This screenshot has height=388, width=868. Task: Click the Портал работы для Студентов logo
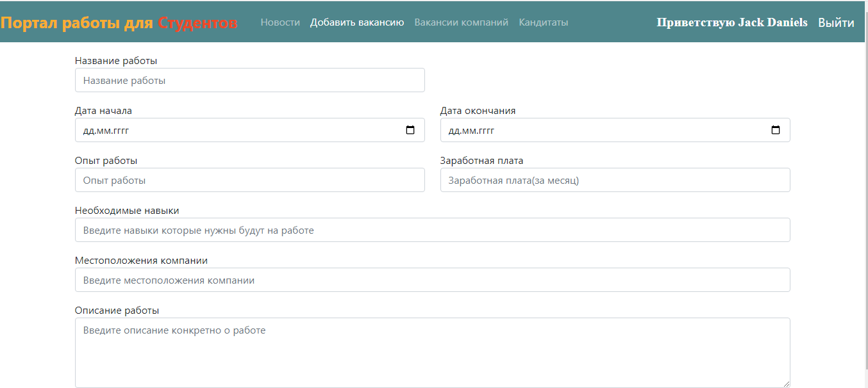click(x=119, y=23)
